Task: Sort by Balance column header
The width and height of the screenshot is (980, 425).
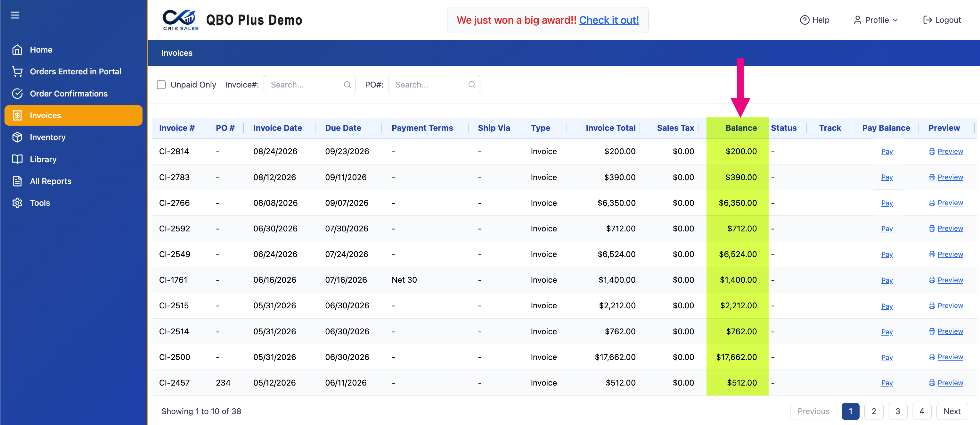Action: point(741,128)
